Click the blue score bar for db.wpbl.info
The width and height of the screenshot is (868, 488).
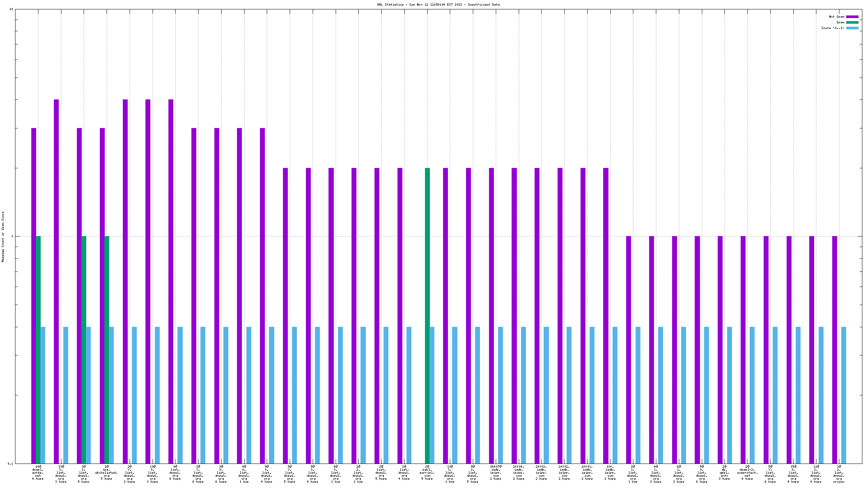729,395
